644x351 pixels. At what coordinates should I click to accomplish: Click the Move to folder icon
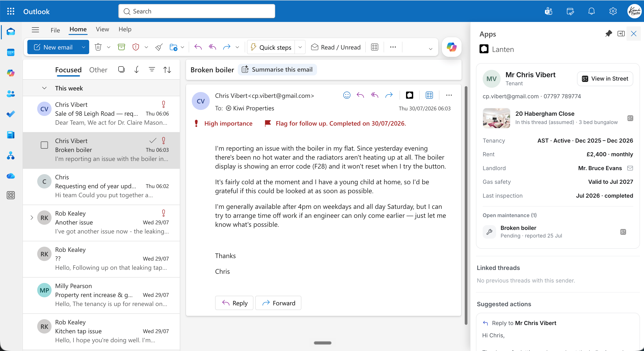click(x=173, y=47)
